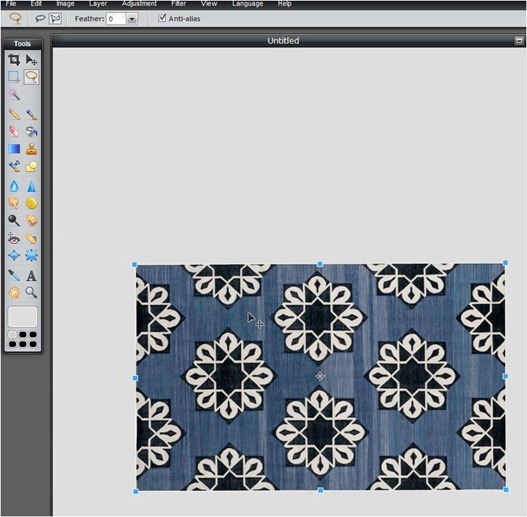This screenshot has height=517, width=527.
Task: Select the Gradient tool
Action: (x=14, y=149)
